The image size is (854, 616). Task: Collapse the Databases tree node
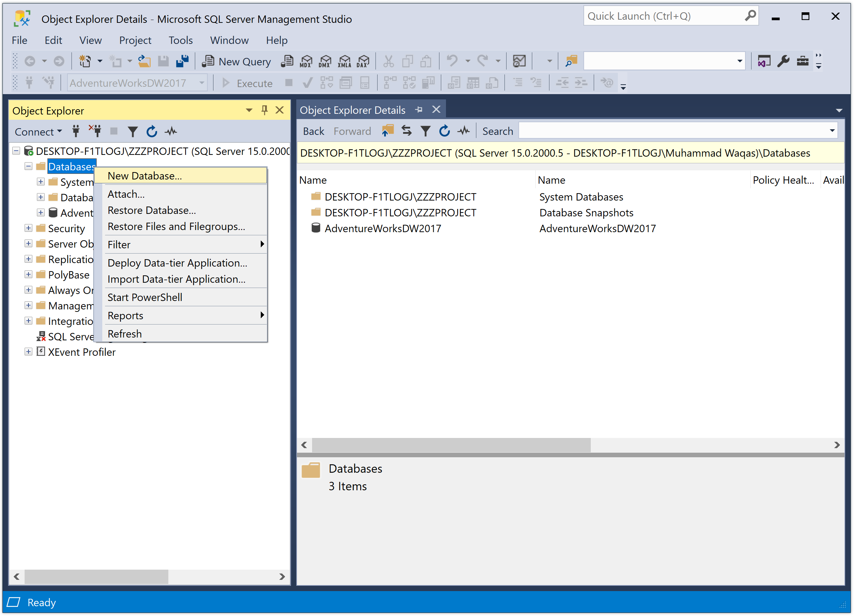pos(28,166)
